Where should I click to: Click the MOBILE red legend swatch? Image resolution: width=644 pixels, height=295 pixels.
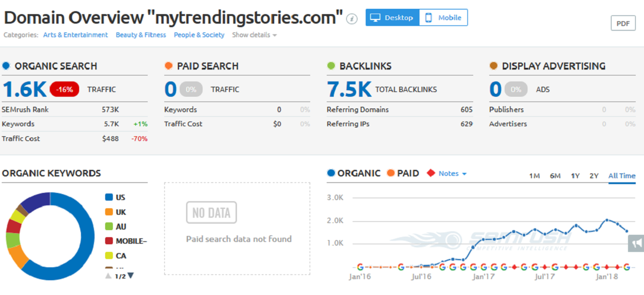click(109, 241)
